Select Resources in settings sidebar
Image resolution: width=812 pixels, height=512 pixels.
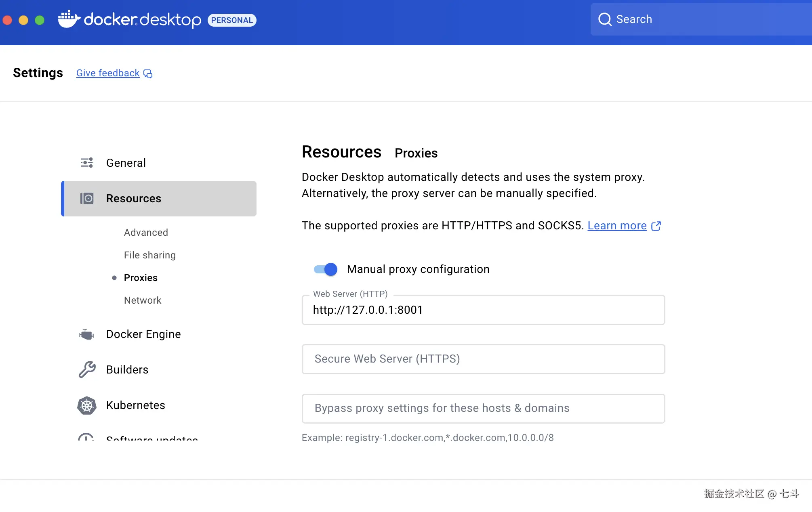159,199
